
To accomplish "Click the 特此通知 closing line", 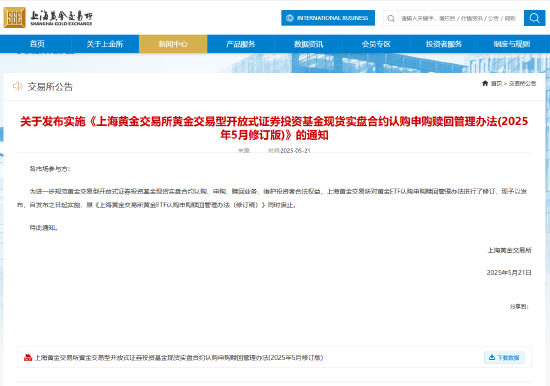I will point(43,228).
